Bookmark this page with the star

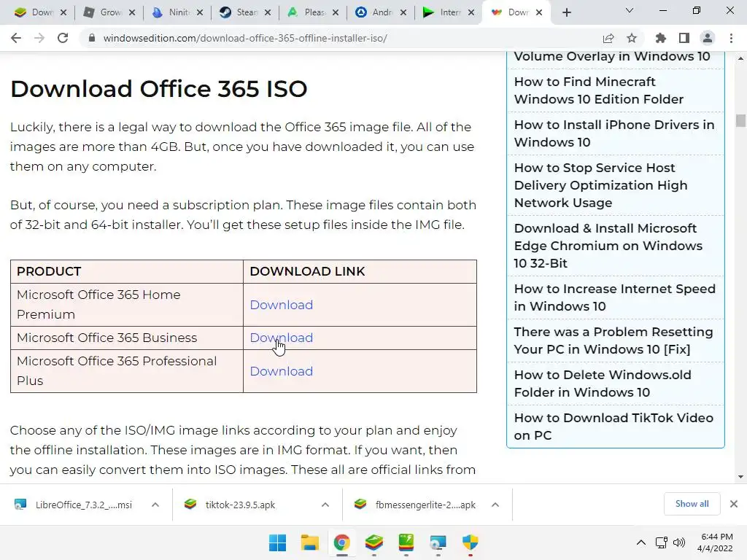pyautogui.click(x=632, y=38)
